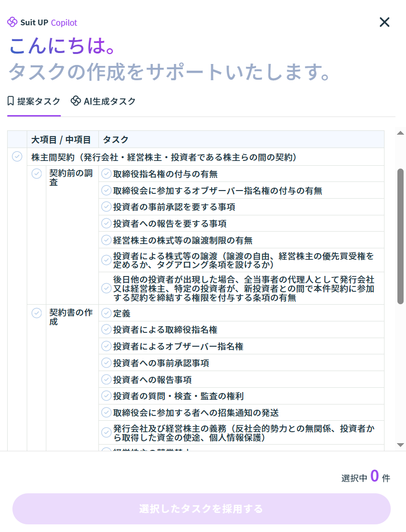This screenshot has width=406, height=532.
Task: Select the 定義 task check circle
Action: click(106, 313)
